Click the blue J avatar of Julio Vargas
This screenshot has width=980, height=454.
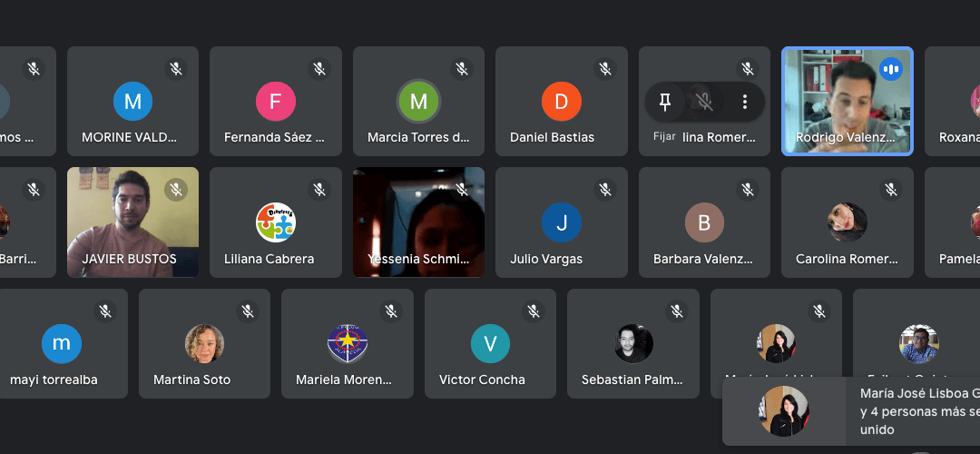(562, 222)
